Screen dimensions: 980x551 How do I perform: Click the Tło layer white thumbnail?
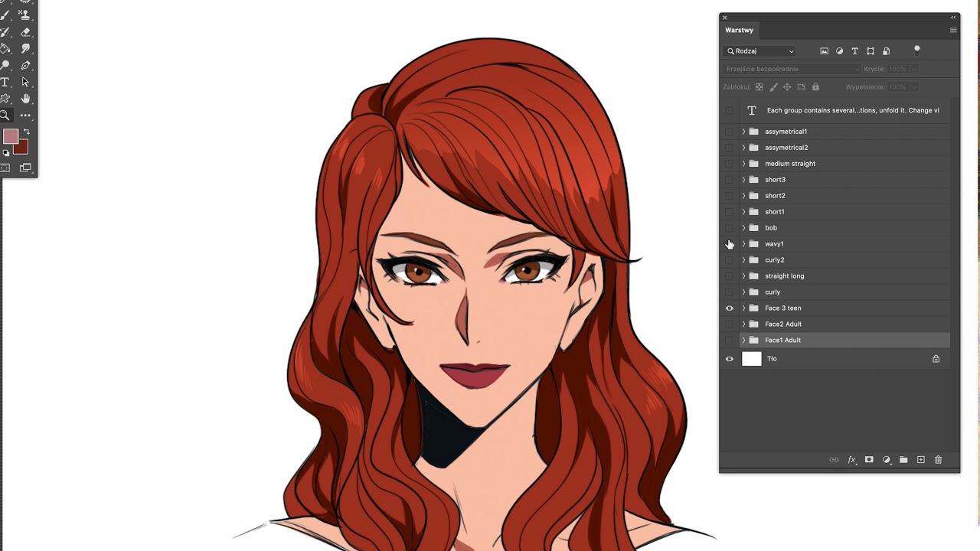pos(752,359)
